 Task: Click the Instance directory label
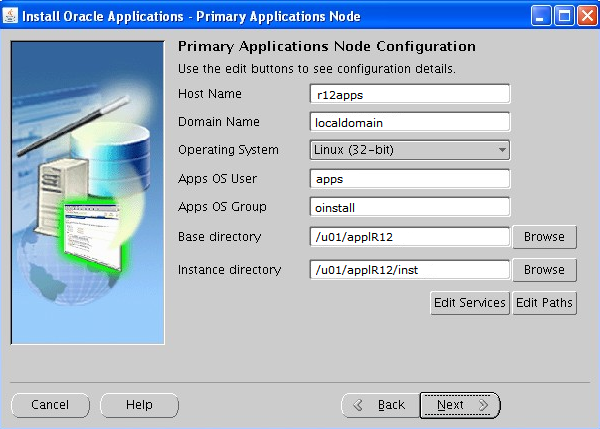click(x=229, y=270)
